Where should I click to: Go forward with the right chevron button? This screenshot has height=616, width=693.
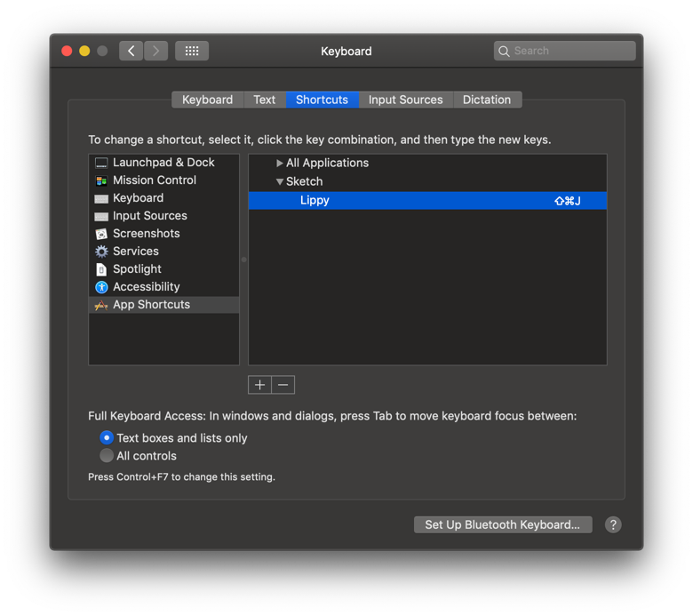point(155,51)
